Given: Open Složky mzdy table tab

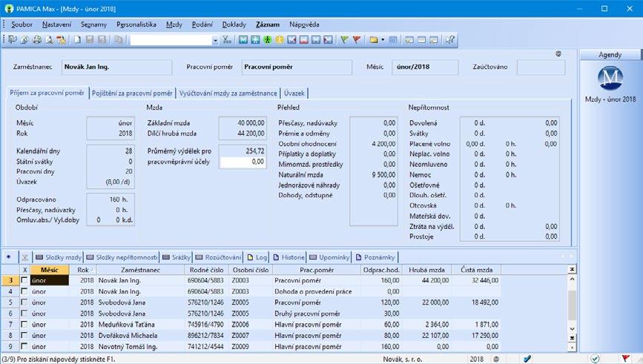Looking at the screenshot, I should point(59,257).
